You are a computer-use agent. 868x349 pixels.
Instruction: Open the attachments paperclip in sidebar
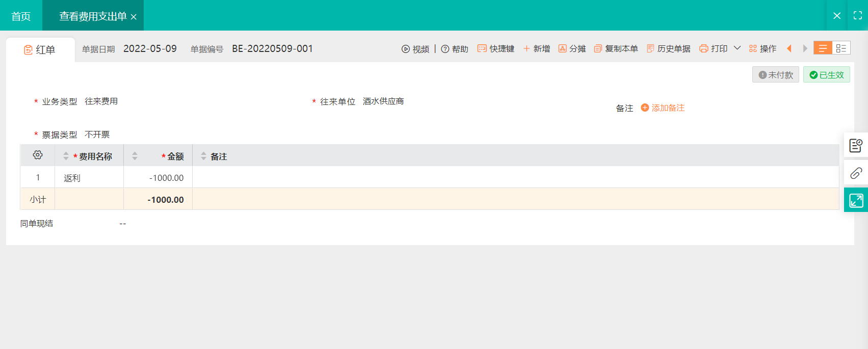(856, 173)
